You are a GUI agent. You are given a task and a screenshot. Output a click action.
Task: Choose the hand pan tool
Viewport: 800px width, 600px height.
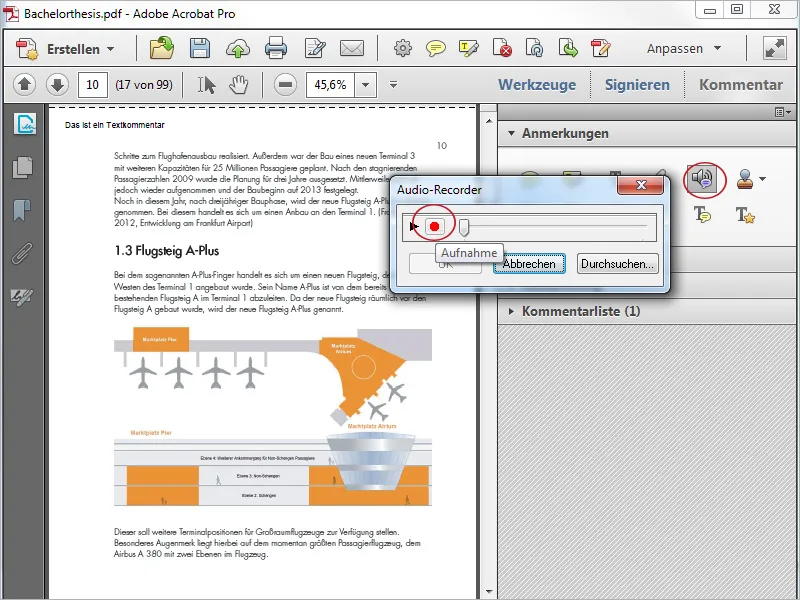238,85
